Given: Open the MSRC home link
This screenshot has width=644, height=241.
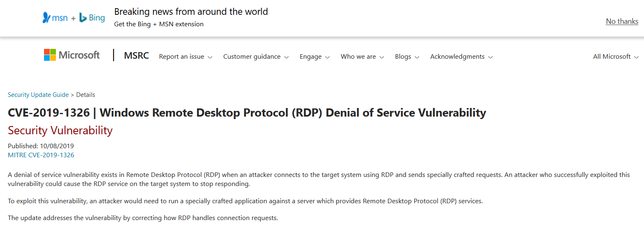Looking at the screenshot, I should (137, 56).
